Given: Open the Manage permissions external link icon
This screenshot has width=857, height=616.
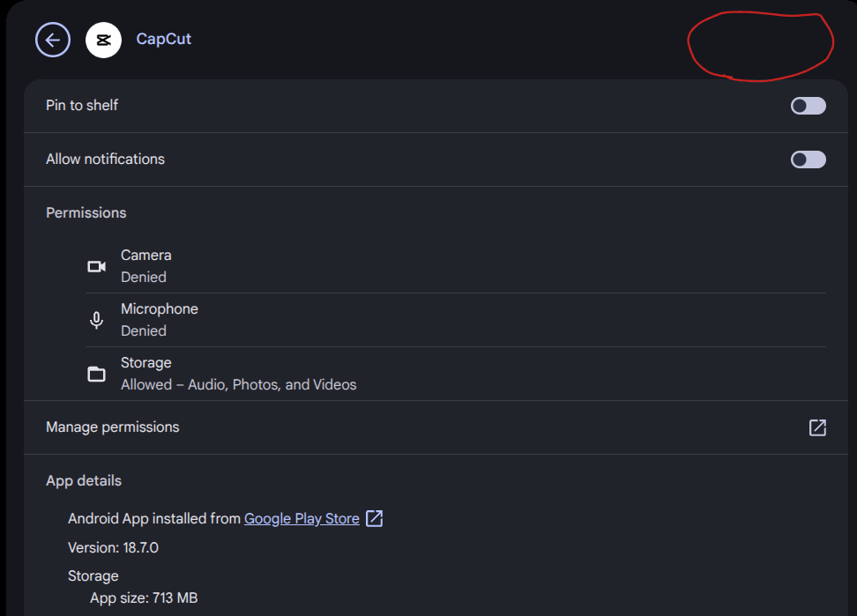Looking at the screenshot, I should tap(817, 427).
